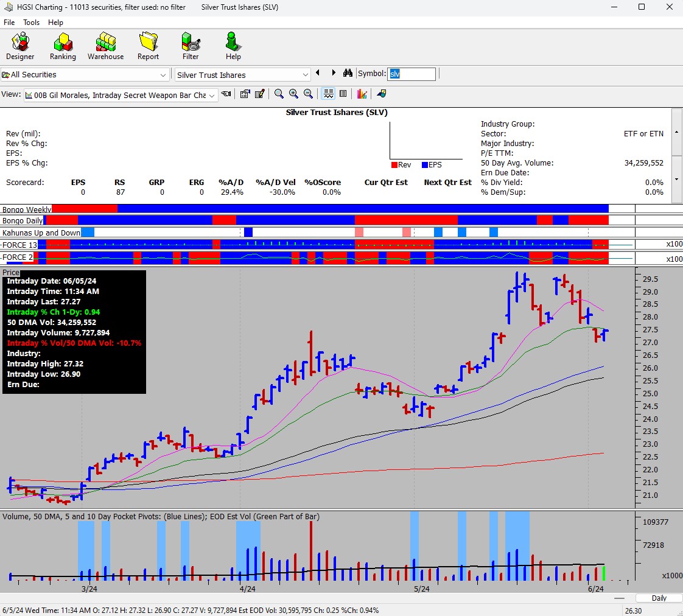Screen dimensions: 683x616
Task: Click the Bongo Daily indicator label
Action: (23, 220)
